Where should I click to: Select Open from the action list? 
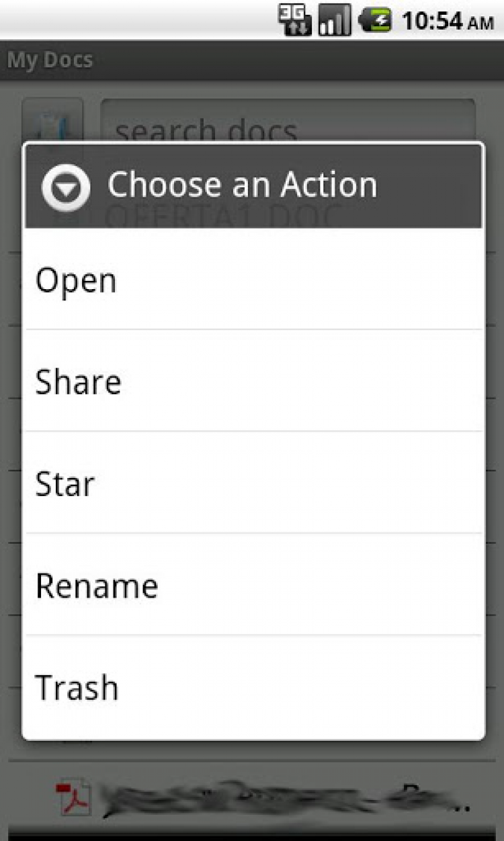(x=253, y=280)
